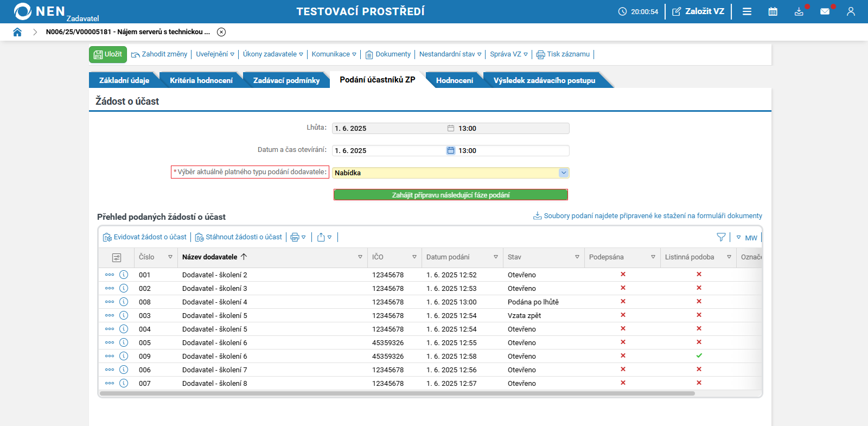Open the user profile icon
The image size is (868, 426).
pyautogui.click(x=851, y=11)
